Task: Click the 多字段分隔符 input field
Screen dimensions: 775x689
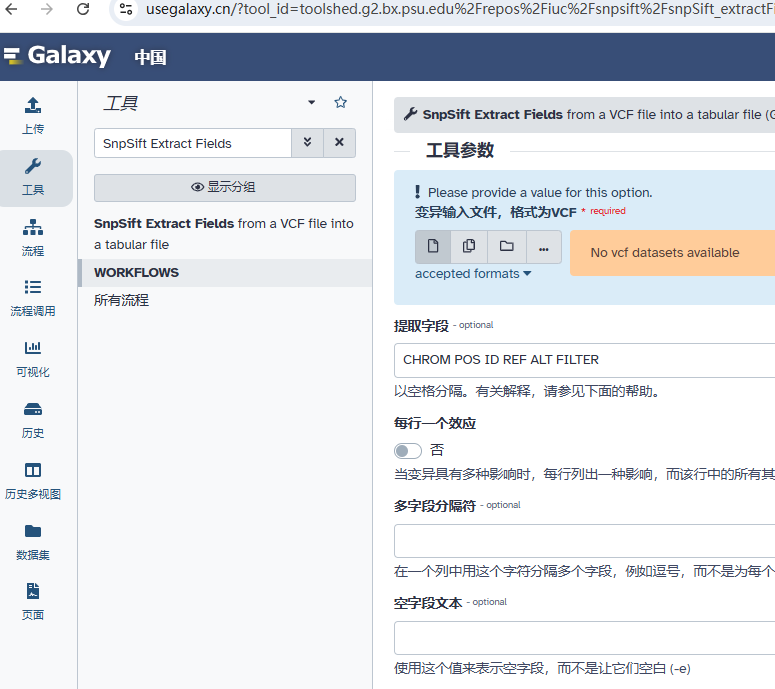Action: tap(584, 541)
